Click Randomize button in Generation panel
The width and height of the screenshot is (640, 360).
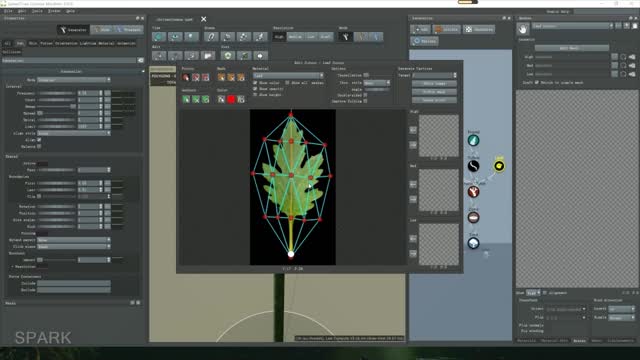479,29
